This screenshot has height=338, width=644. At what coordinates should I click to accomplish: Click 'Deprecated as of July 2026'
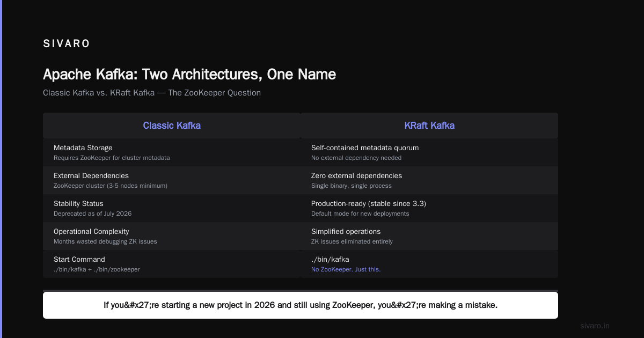tap(92, 214)
